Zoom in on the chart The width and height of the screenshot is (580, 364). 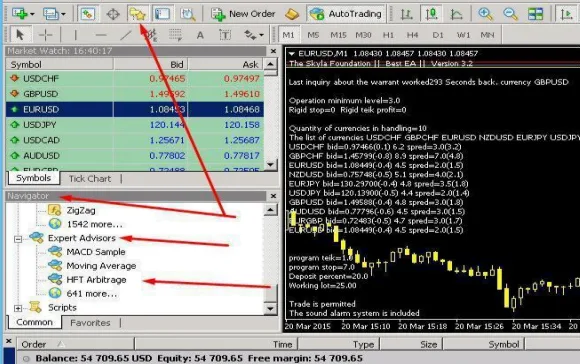pyautogui.click(x=485, y=14)
